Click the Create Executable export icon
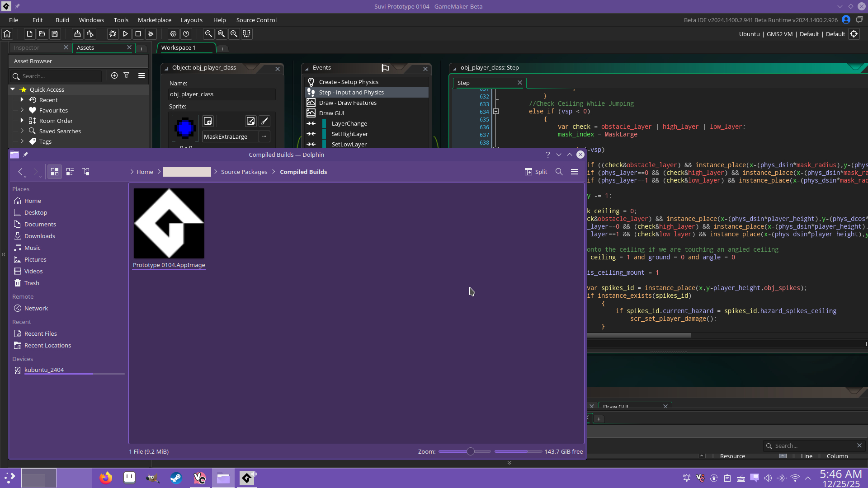This screenshot has width=868, height=488. click(x=77, y=34)
